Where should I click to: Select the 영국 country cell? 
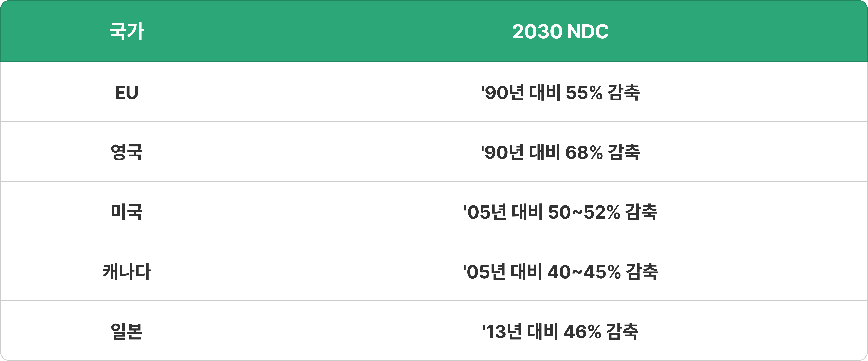(x=127, y=152)
